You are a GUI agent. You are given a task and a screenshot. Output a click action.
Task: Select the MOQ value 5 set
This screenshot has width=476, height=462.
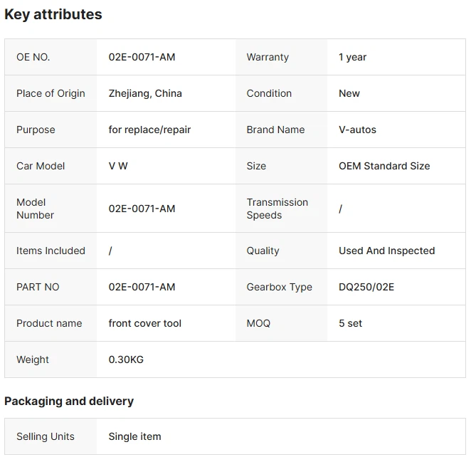(x=350, y=323)
